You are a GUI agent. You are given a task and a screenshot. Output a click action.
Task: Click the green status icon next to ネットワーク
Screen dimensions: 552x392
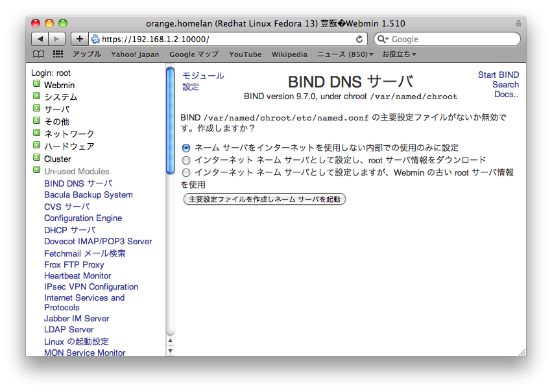click(36, 134)
